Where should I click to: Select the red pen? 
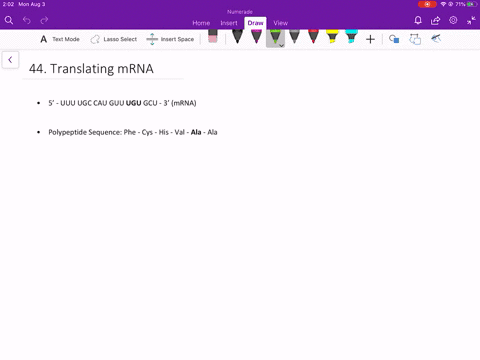pos(313,37)
